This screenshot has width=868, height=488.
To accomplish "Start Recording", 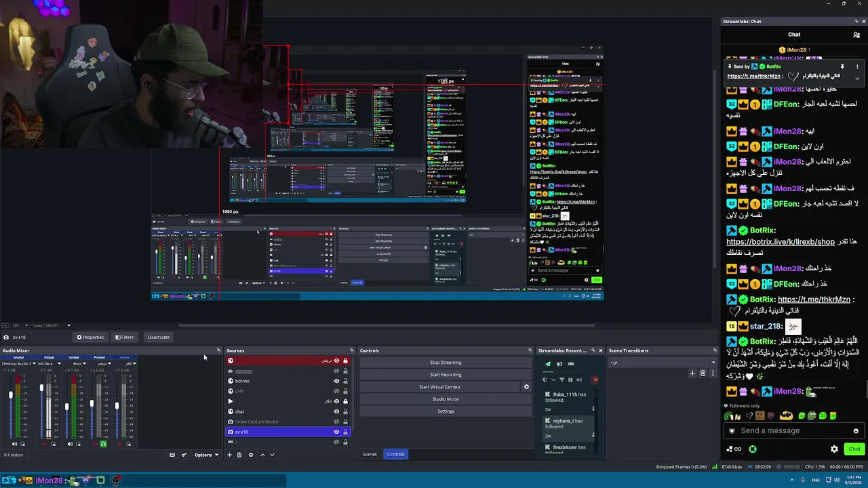I will 446,375.
